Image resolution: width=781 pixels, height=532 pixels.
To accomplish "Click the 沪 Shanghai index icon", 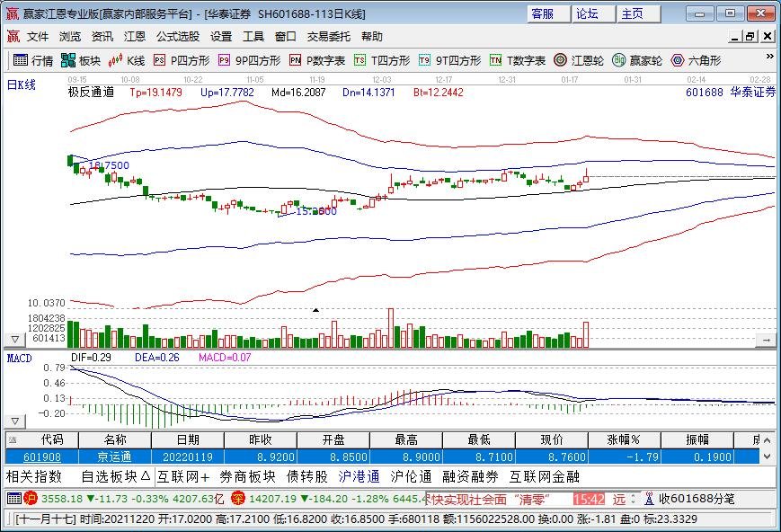I will [31, 498].
